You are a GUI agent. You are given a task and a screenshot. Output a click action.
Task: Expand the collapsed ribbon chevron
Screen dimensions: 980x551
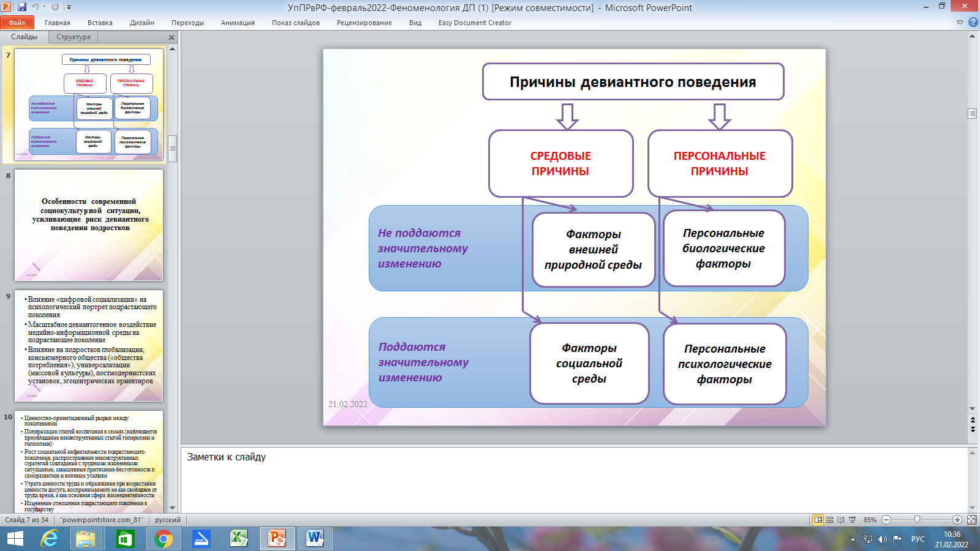click(960, 23)
